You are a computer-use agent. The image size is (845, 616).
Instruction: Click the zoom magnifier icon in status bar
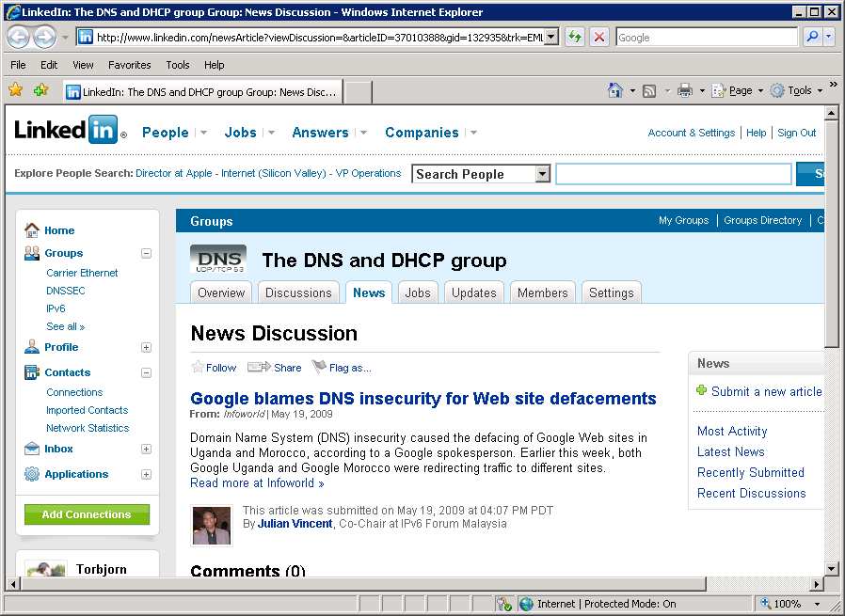(765, 604)
